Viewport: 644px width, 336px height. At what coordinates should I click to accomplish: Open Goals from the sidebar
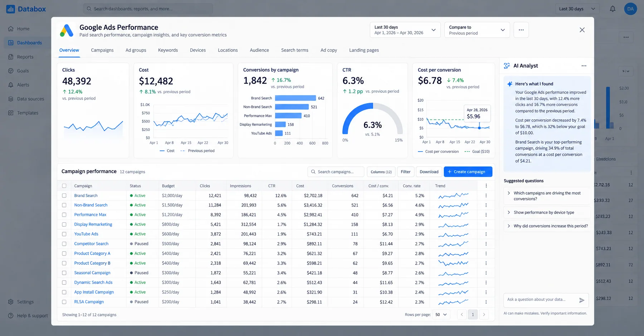point(23,71)
